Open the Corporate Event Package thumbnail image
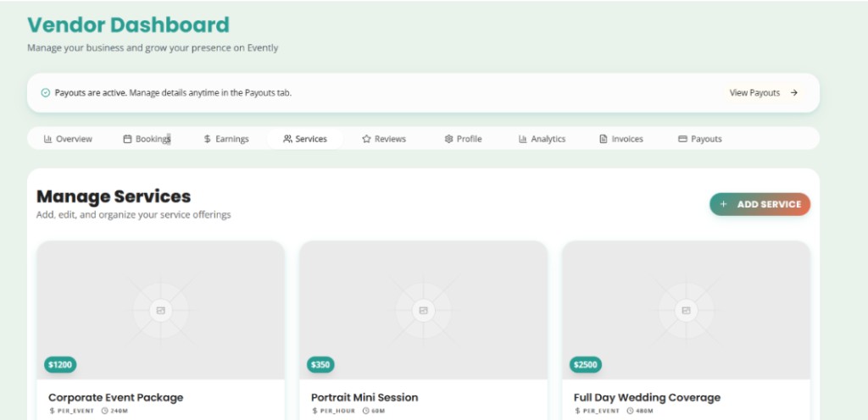868x420 pixels. (160, 310)
